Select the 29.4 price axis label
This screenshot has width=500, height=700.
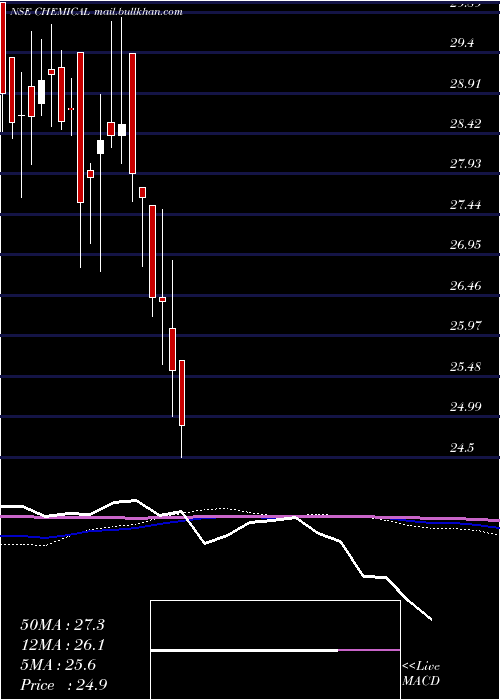pos(462,43)
